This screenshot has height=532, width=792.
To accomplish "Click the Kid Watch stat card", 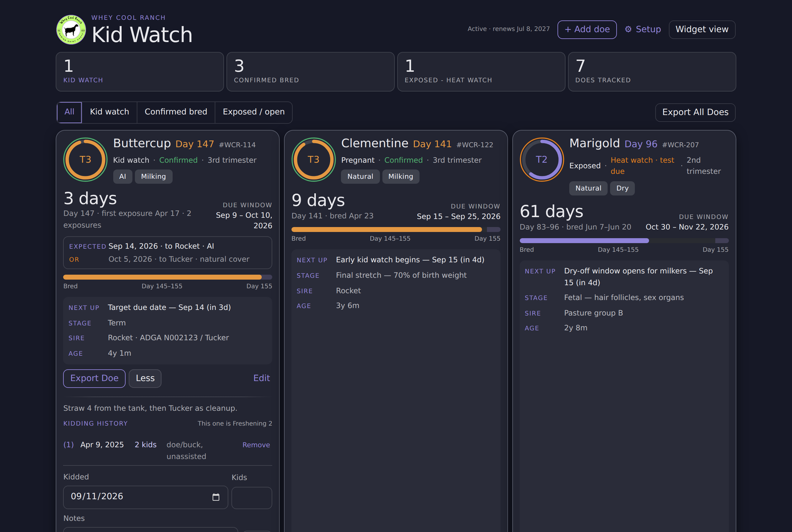I will (140, 72).
